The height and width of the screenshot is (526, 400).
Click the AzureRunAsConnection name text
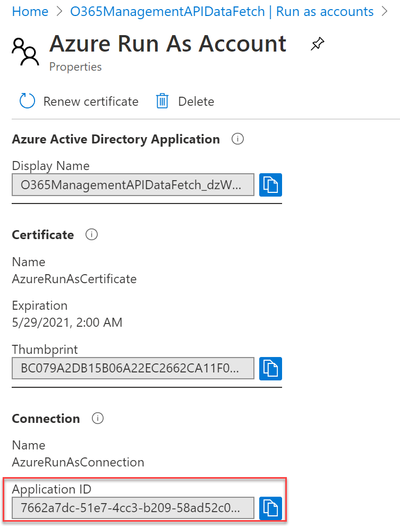tap(78, 462)
